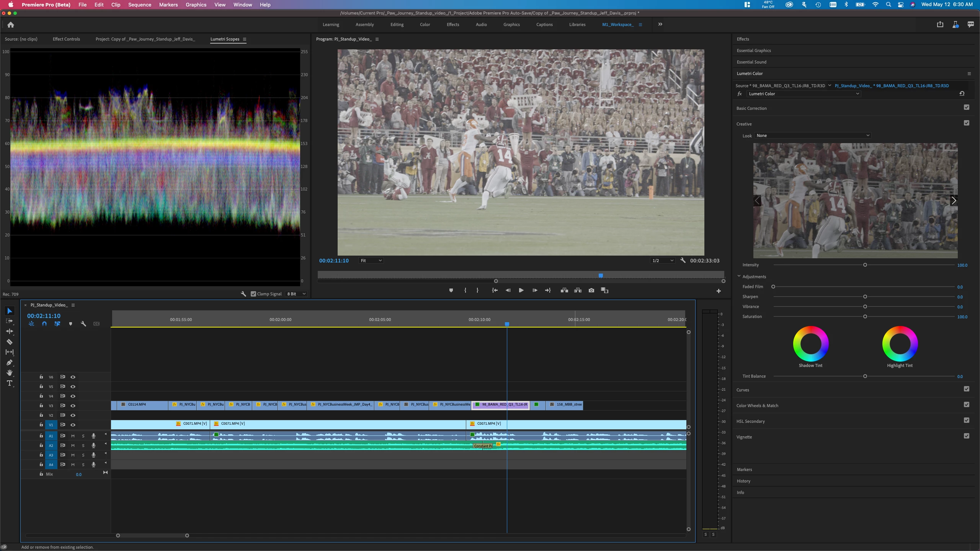Choose the Hand tool

tap(10, 373)
